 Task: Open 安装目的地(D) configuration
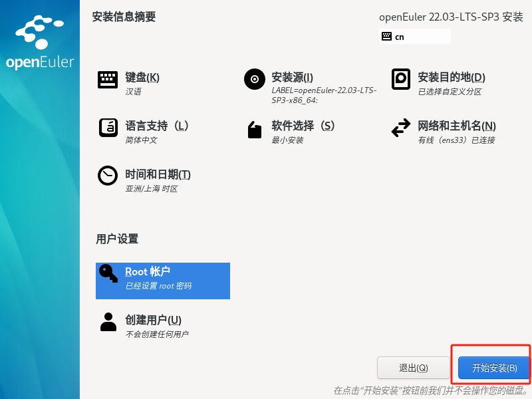(452, 77)
